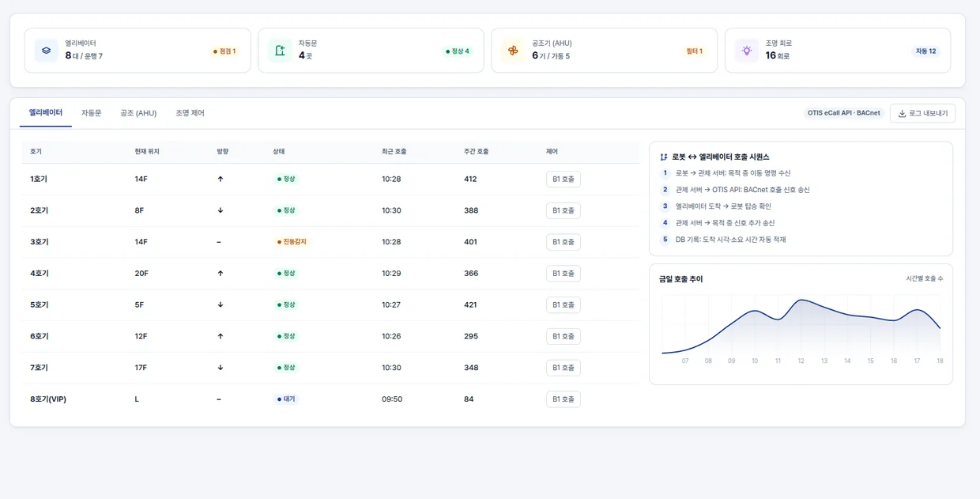This screenshot has width=980, height=499.
Task: Click the 최근 호출 column header
Action: click(x=394, y=151)
